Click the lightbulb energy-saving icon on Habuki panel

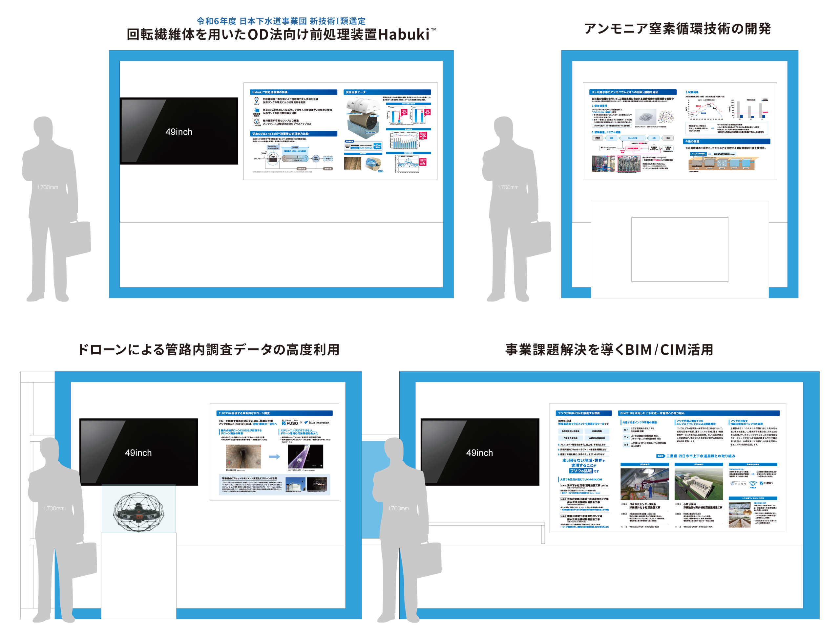coord(257,99)
